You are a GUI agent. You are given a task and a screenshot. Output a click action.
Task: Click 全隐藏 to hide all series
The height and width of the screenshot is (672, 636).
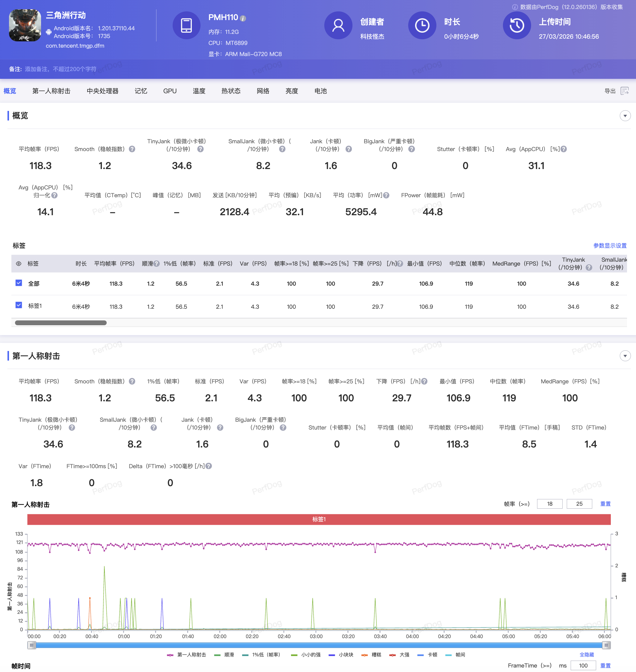(587, 655)
